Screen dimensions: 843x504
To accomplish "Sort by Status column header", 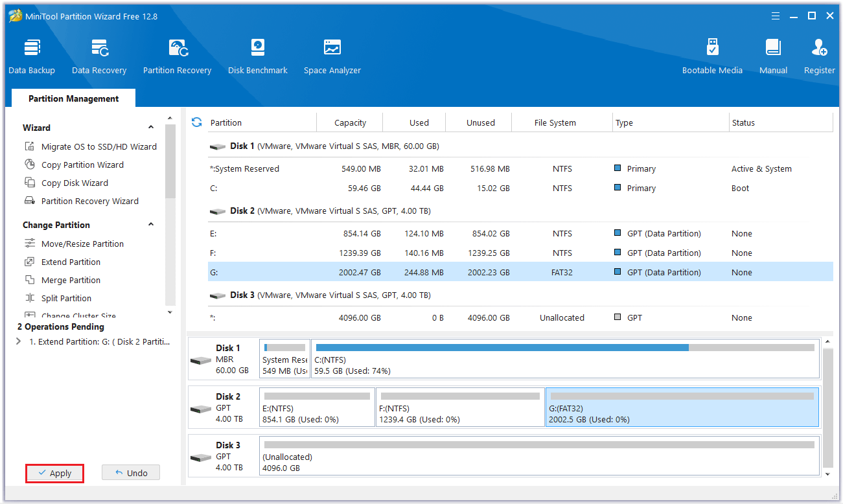I will [780, 122].
